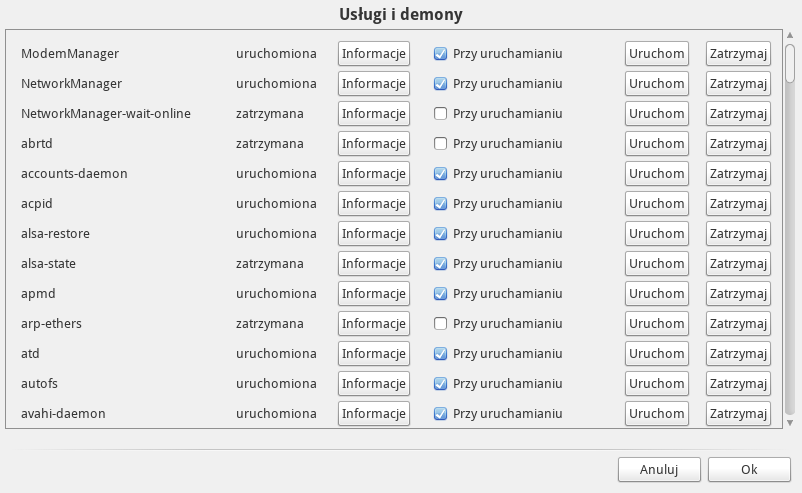The image size is (802, 493).
Task: Show Informacje for accounts-daemon
Action: 374,174
